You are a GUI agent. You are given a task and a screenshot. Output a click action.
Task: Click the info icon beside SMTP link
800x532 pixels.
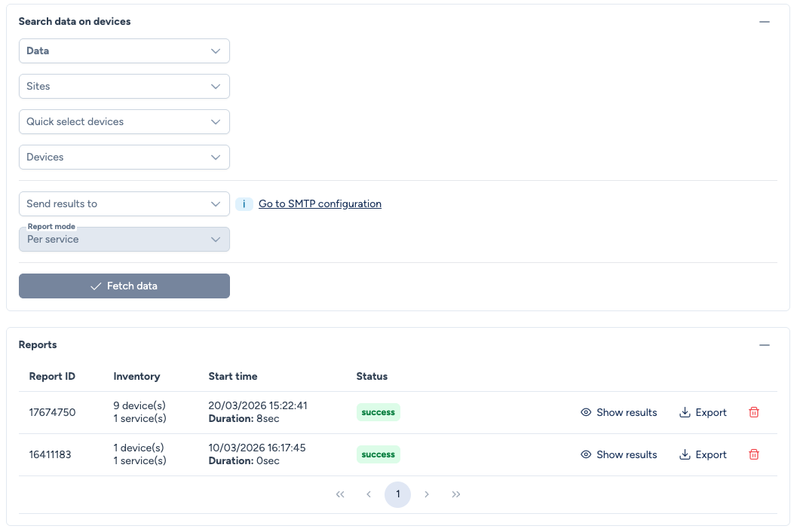244,204
